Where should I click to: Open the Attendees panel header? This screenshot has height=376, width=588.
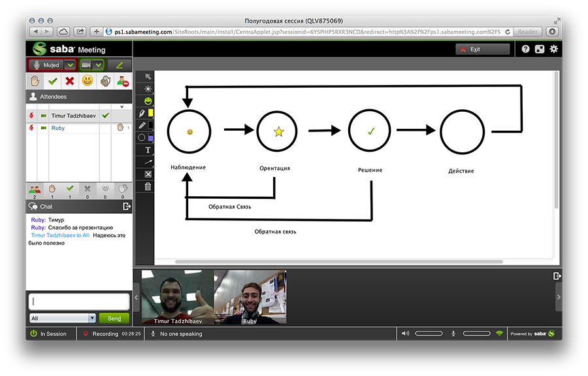79,96
